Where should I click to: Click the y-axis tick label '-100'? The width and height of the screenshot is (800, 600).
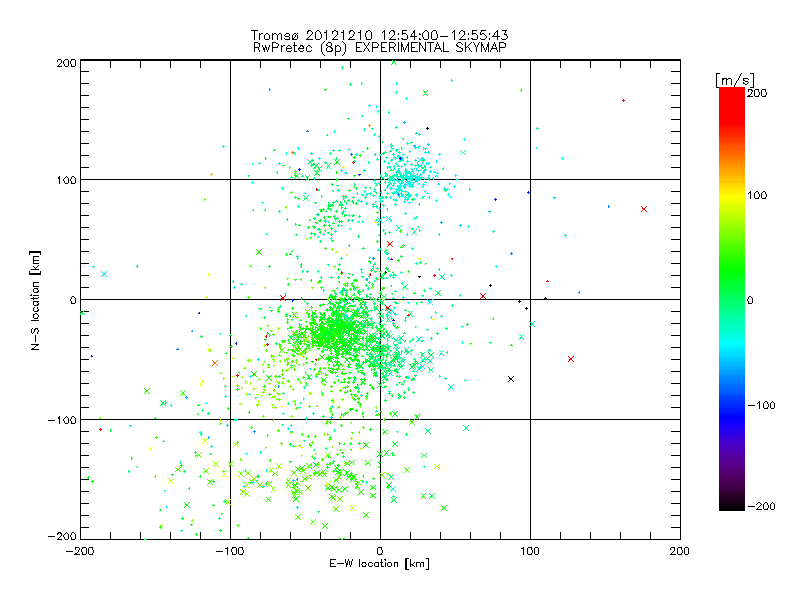(62, 420)
